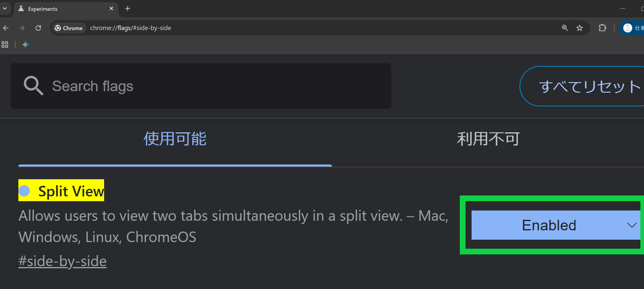Screen dimensions: 644x289
Task: Open the tab groups grid icon
Action: pos(5,45)
